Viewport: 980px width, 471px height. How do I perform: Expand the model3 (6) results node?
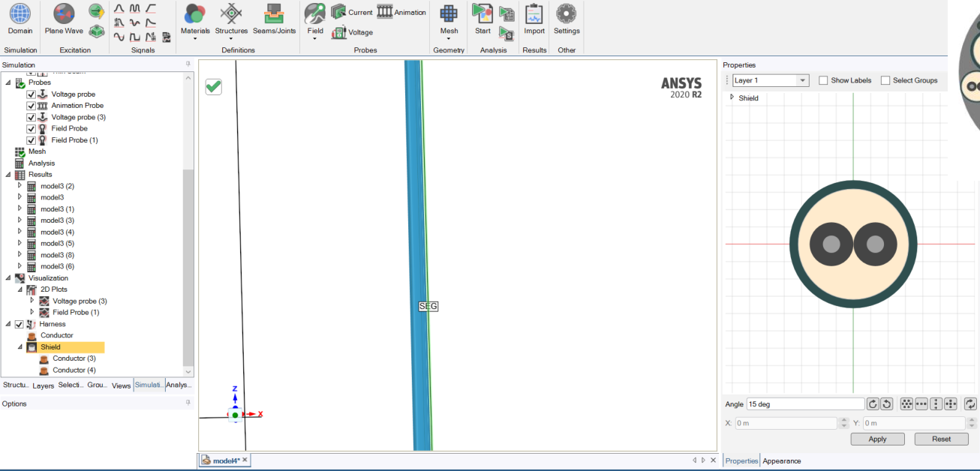[20, 266]
